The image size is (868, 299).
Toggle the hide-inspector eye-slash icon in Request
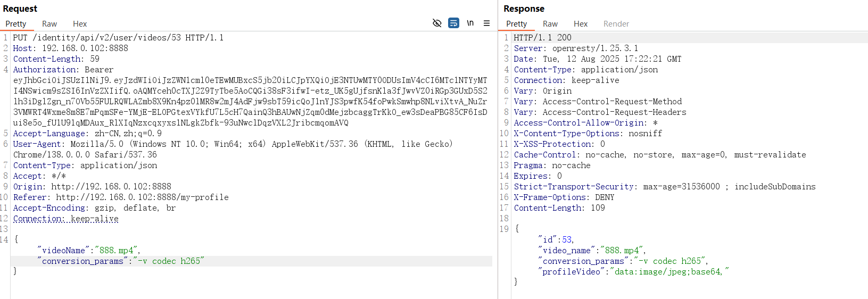click(x=437, y=23)
